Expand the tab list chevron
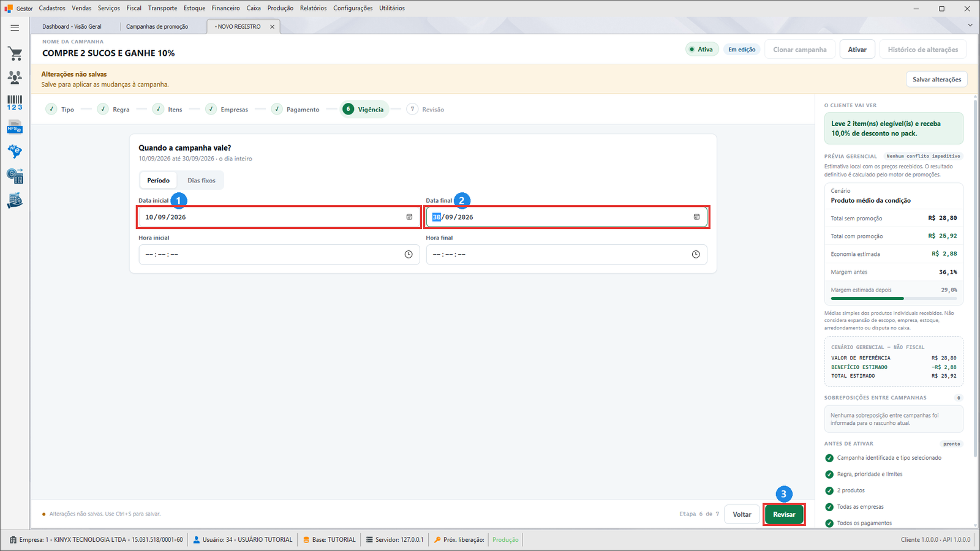 [x=970, y=25]
